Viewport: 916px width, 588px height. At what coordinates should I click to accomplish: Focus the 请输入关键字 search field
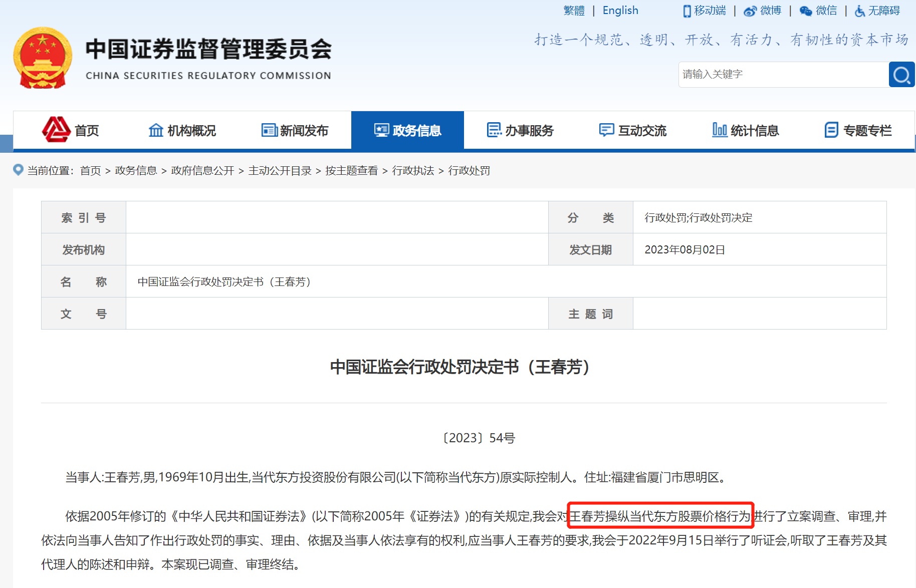pos(784,75)
